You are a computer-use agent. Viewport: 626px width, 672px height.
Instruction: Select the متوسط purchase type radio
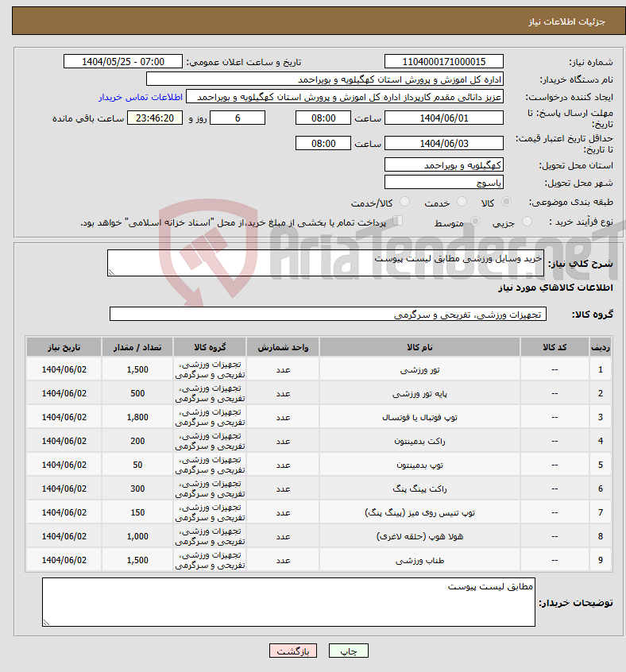(x=475, y=222)
